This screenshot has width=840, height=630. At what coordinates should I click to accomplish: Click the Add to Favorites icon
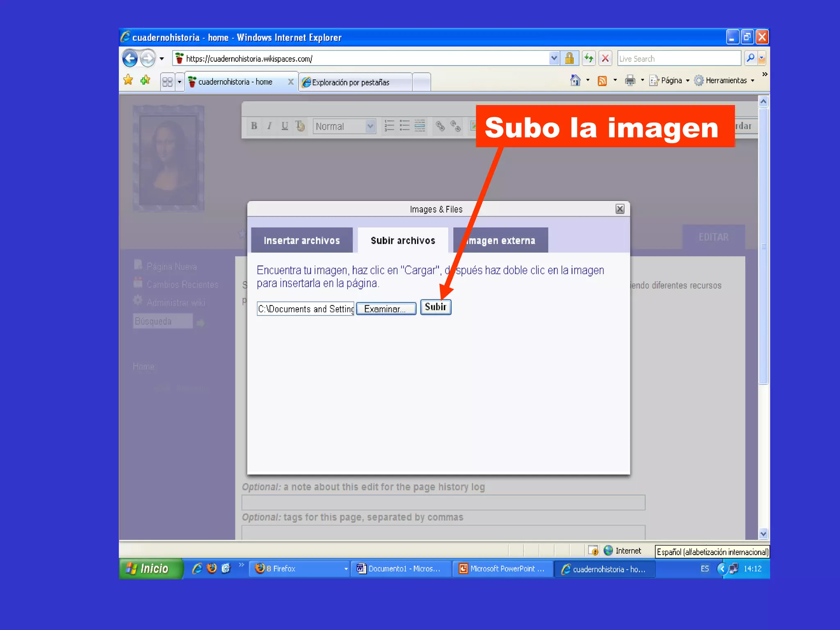click(145, 80)
